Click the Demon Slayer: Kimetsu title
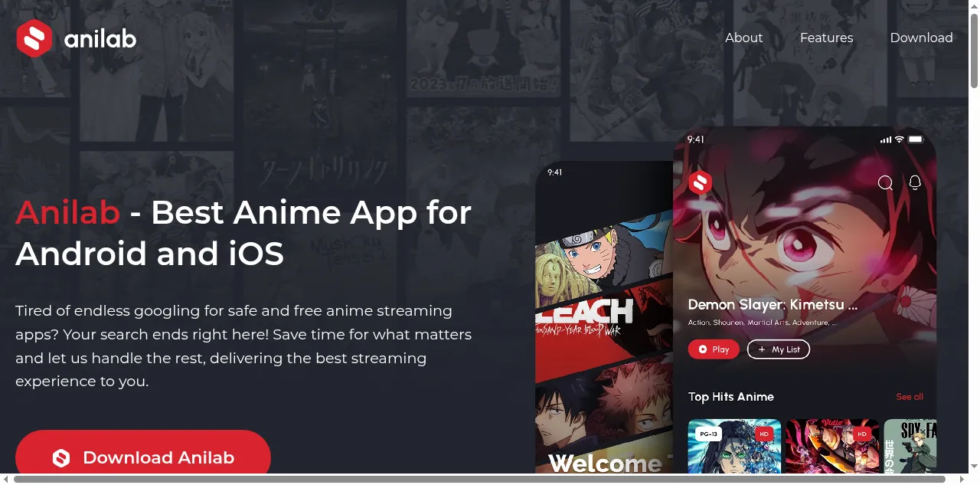This screenshot has height=485, width=980. 773,305
